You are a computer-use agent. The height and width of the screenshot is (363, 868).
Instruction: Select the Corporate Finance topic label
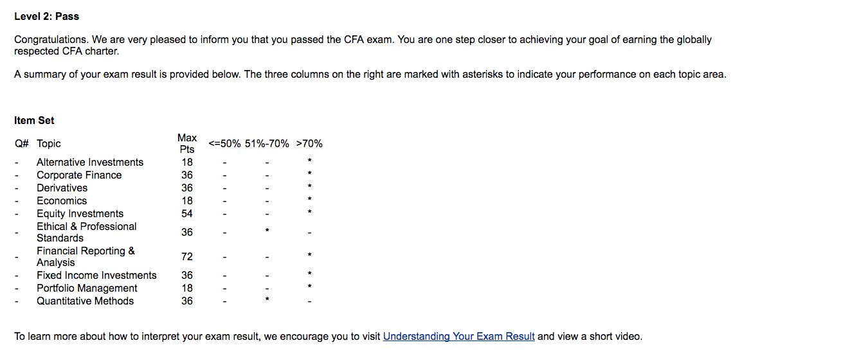pyautogui.click(x=79, y=175)
